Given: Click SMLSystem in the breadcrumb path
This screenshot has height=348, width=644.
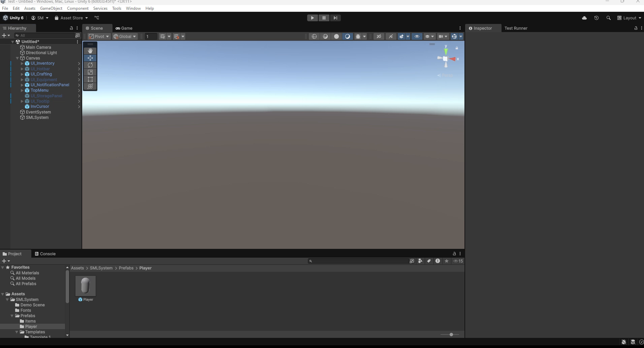Looking at the screenshot, I should (101, 268).
